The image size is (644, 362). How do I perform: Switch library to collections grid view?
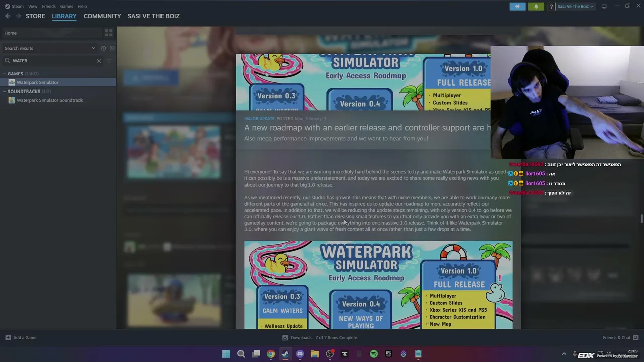[x=109, y=33]
